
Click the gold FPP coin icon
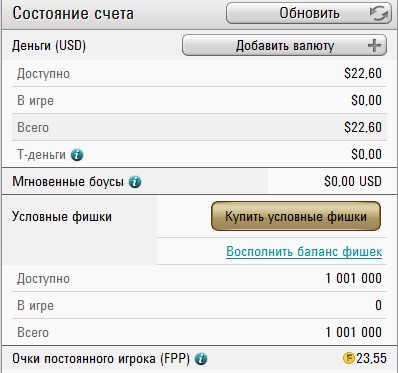tap(348, 359)
